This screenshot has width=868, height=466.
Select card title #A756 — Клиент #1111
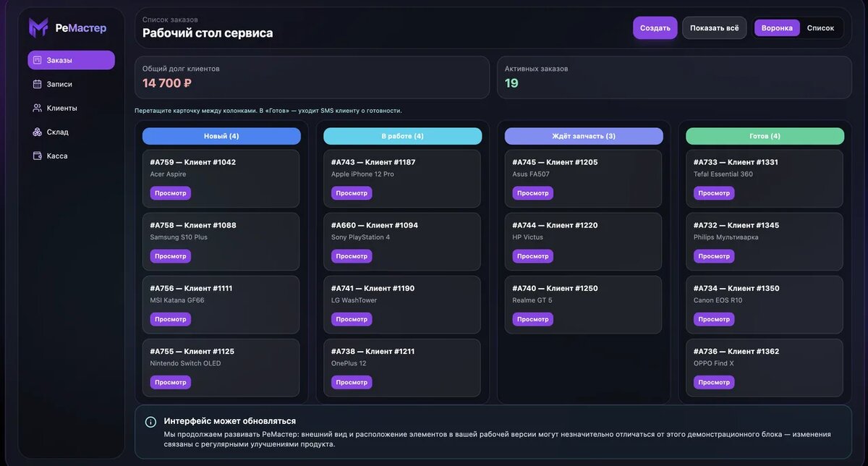(191, 288)
